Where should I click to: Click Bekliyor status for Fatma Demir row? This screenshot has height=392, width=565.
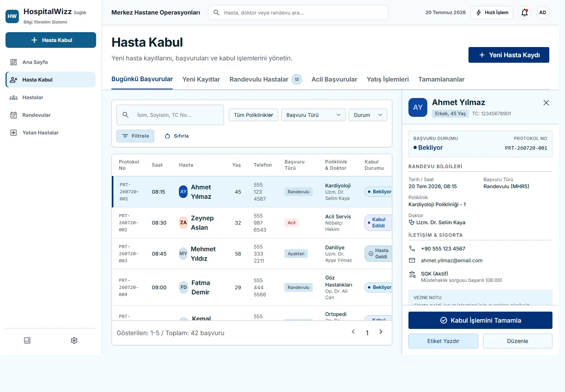(379, 287)
